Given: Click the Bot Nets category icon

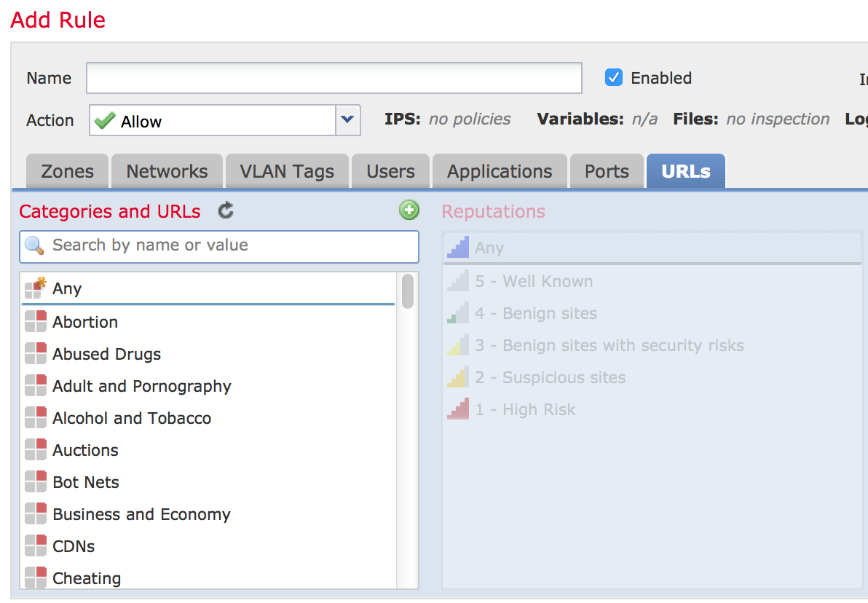Looking at the screenshot, I should tap(35, 482).
